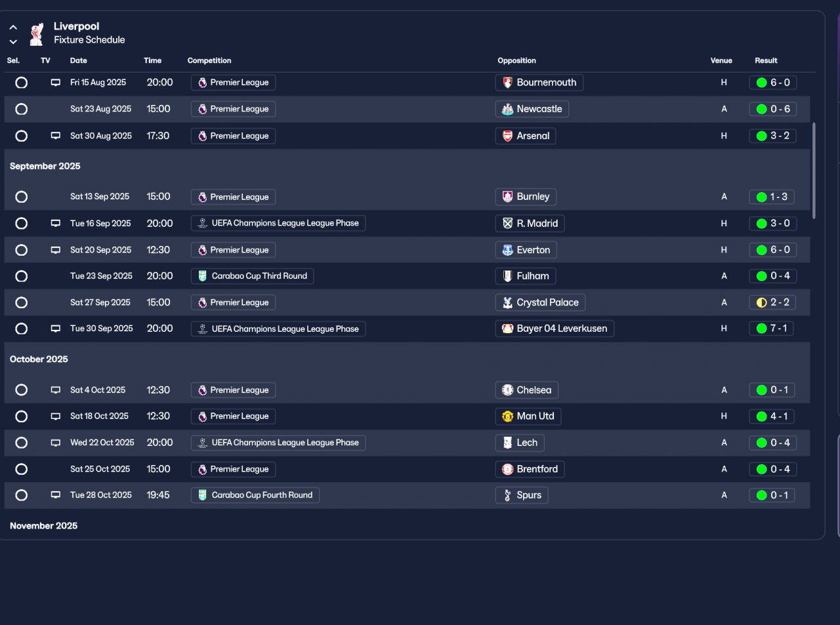Screen dimensions: 840x625
Task: Open the Spurs opposition button
Action: coord(522,495)
